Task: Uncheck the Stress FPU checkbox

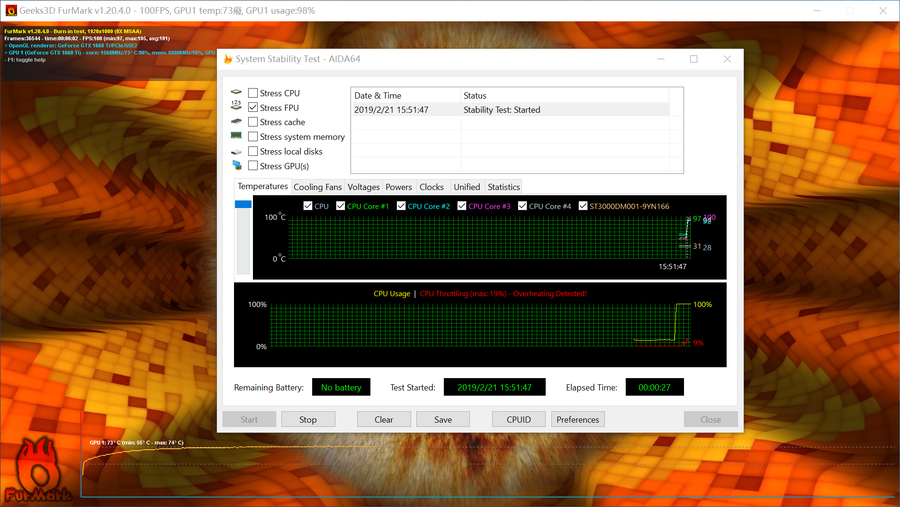Action: pos(253,107)
